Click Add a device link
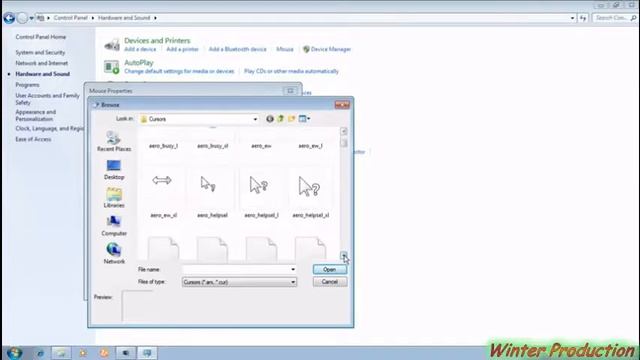640x360 pixels. (140, 49)
